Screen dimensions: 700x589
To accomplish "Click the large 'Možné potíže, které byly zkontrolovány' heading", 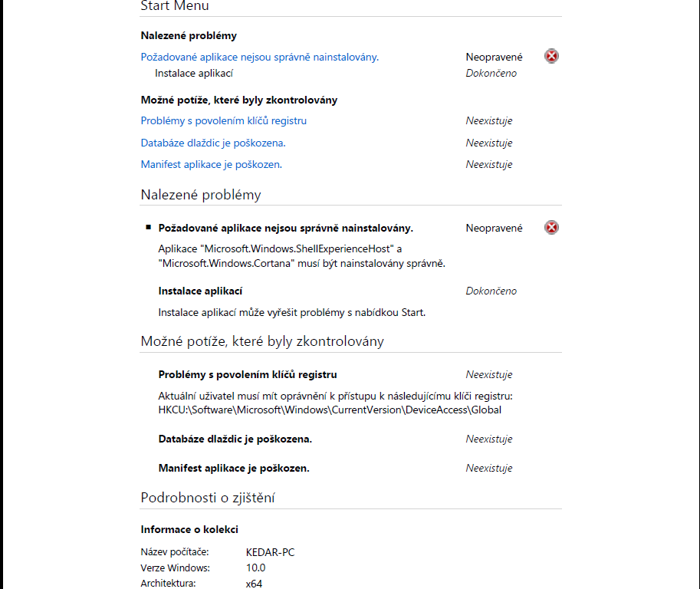I will pyautogui.click(x=262, y=341).
